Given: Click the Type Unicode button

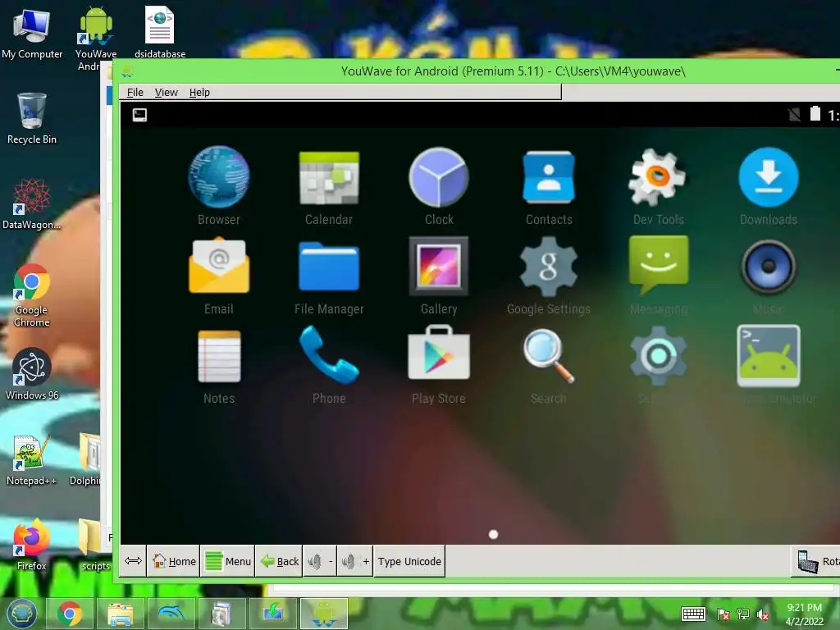Looking at the screenshot, I should tap(409, 561).
